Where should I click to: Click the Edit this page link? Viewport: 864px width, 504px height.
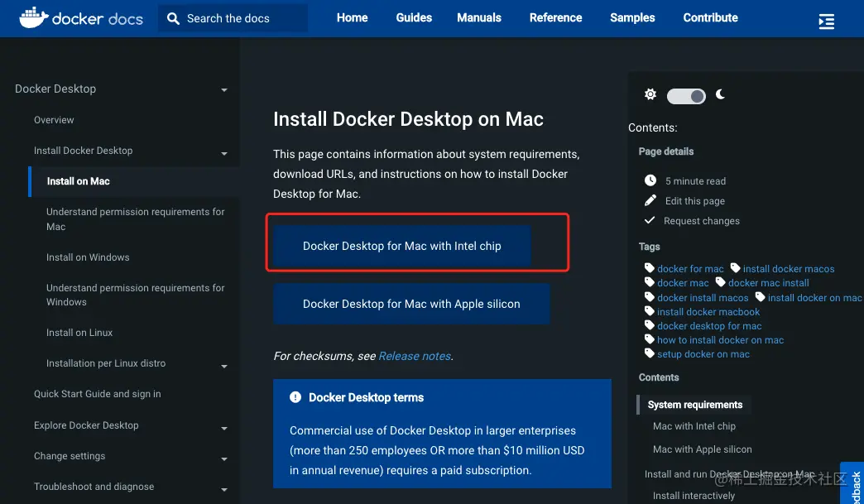pos(695,200)
